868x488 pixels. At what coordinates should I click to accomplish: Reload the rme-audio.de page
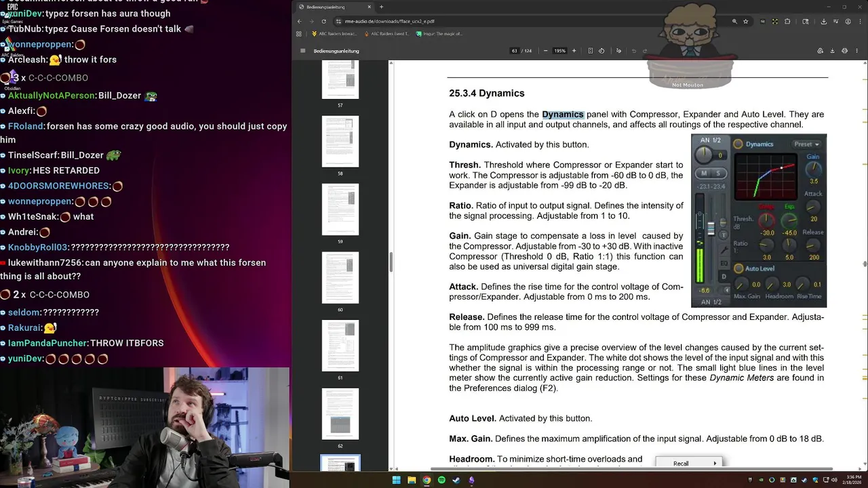point(323,22)
